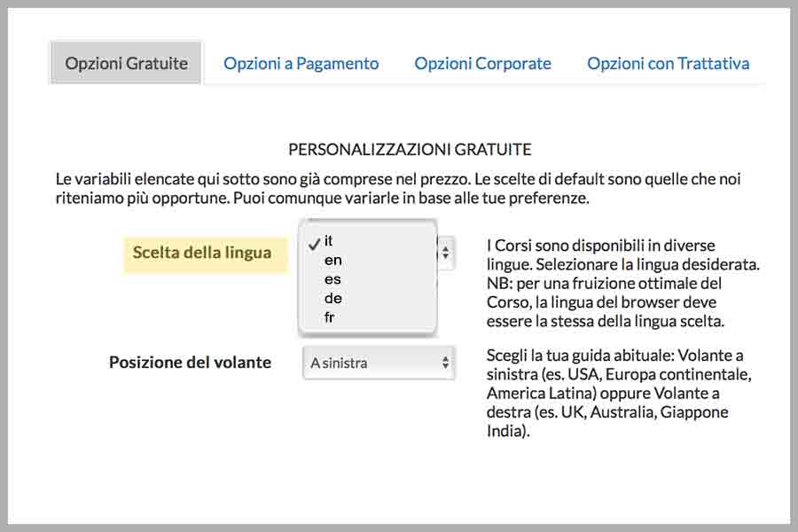Viewport: 798px width, 532px height.
Task: Click the highlighted 'Scelta della lingua' label
Action: (202, 253)
